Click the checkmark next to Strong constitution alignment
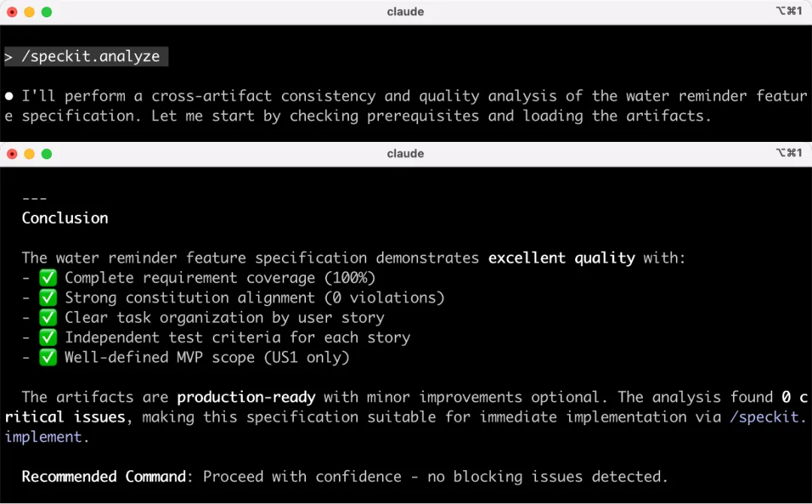Image resolution: width=812 pixels, height=504 pixels. coord(48,297)
